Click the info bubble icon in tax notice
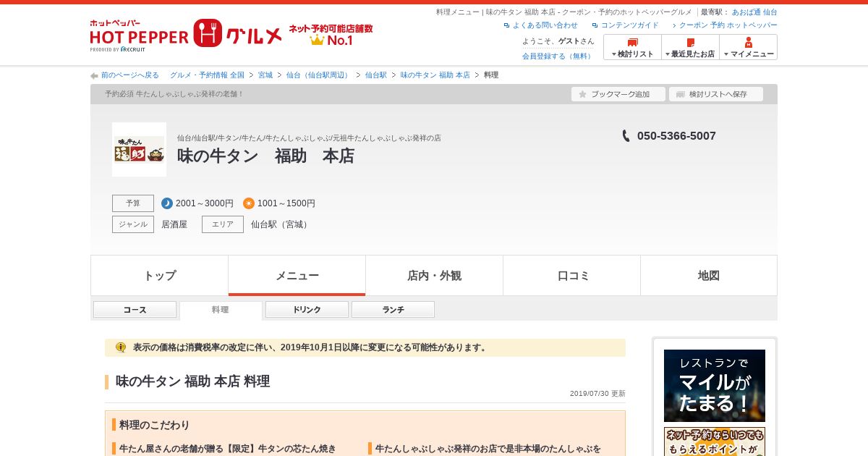Image resolution: width=868 pixels, height=456 pixels. pos(121,347)
